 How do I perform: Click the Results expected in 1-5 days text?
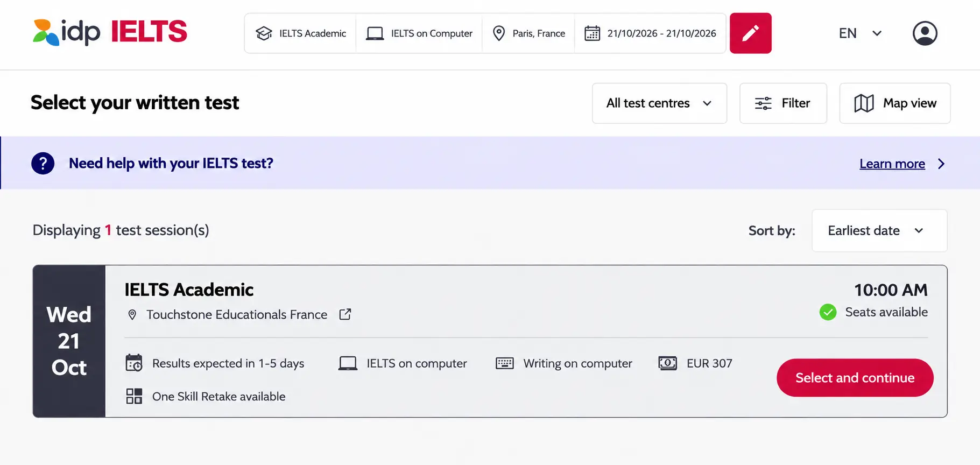coord(228,363)
